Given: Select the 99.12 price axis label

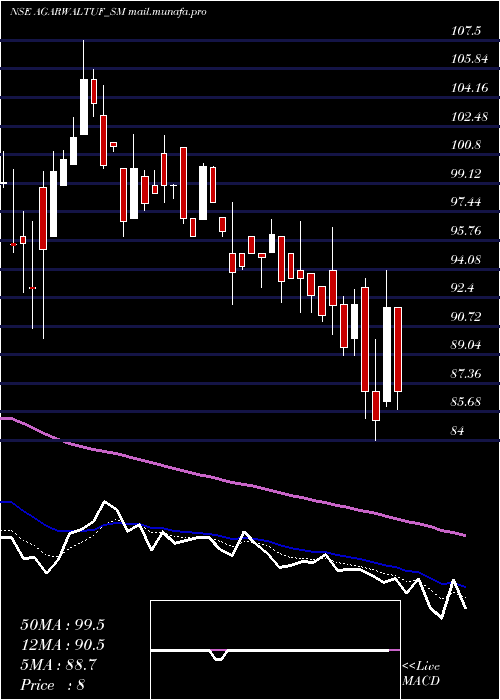Looking at the screenshot, I should (x=467, y=174).
